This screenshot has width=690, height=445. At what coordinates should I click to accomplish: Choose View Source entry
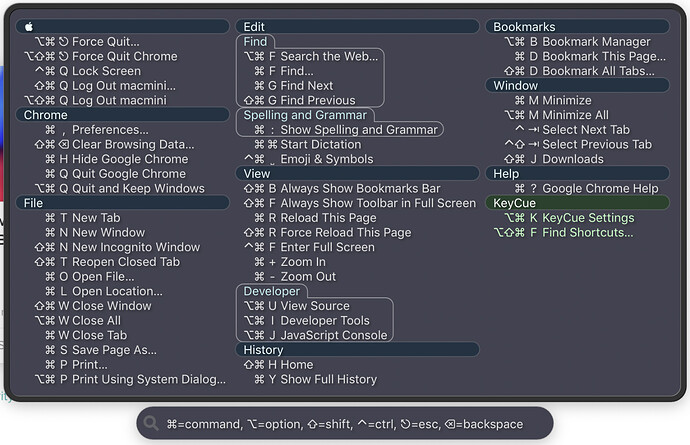point(297,305)
